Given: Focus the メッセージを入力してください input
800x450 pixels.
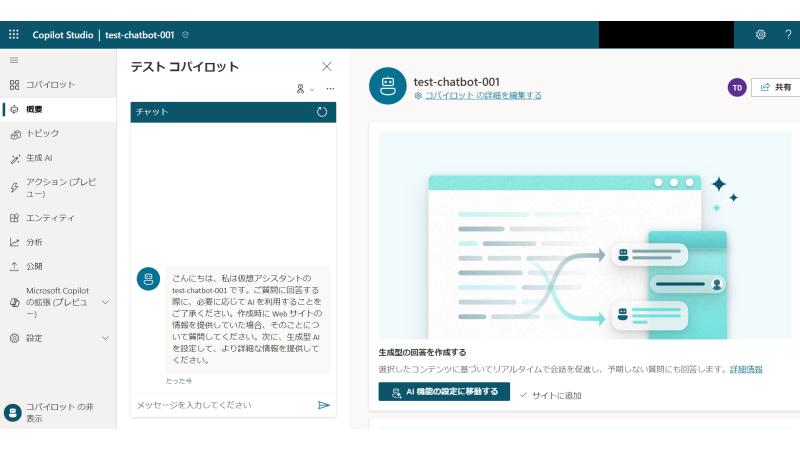Looking at the screenshot, I should (x=222, y=405).
